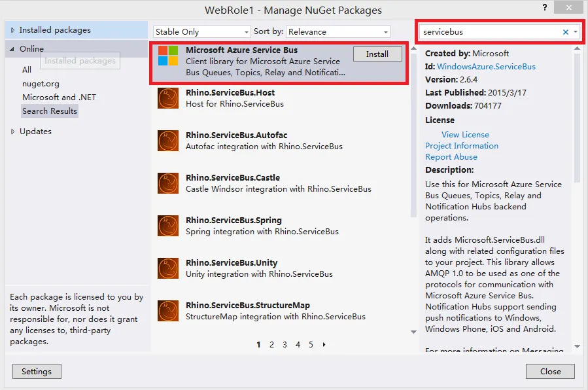Select the Rhino.ServiceBus.Spring package title

pyautogui.click(x=233, y=220)
